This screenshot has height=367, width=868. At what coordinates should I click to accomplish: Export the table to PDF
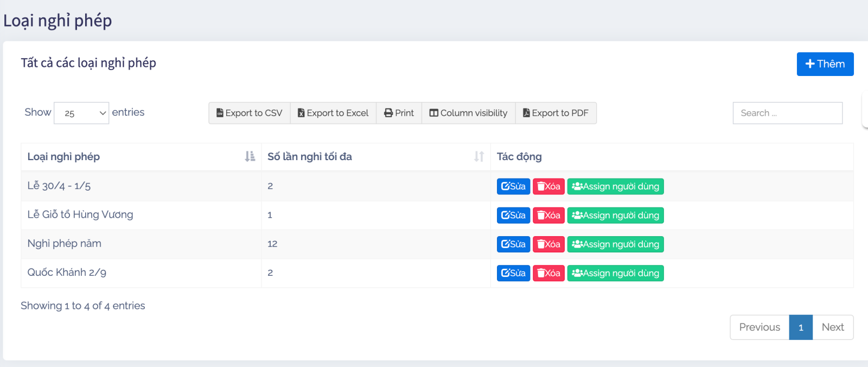click(556, 113)
